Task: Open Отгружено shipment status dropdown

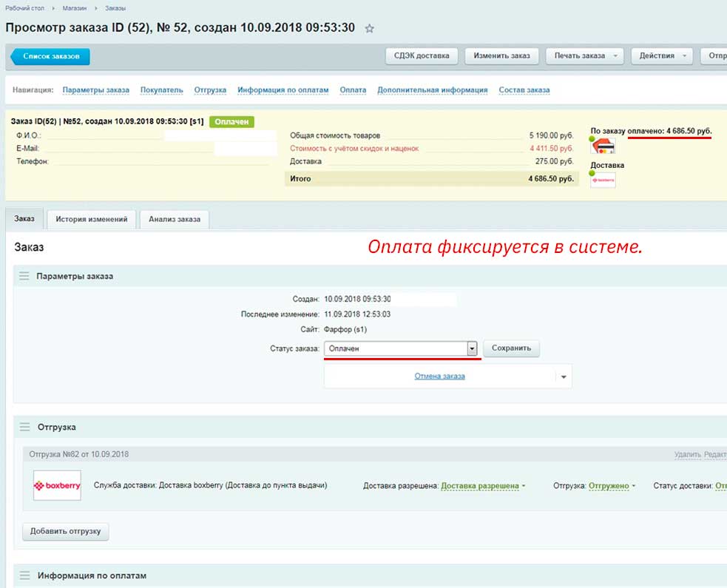Action: (x=612, y=486)
